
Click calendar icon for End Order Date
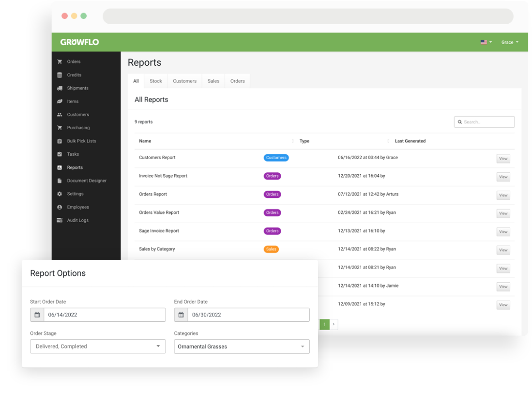coord(181,315)
